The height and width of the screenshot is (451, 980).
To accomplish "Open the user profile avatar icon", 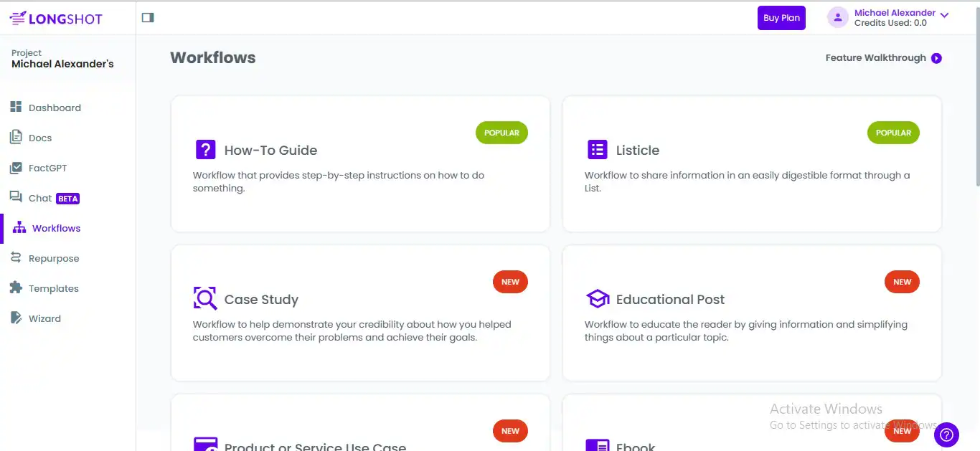I will pos(837,17).
